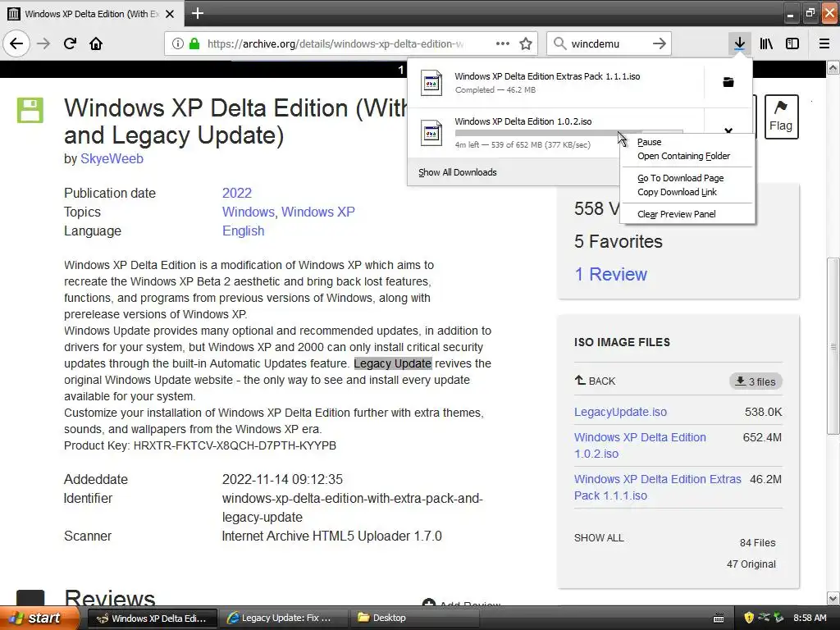The height and width of the screenshot is (630, 840).
Task: Choose Clear Preview Panel
Action: (676, 214)
